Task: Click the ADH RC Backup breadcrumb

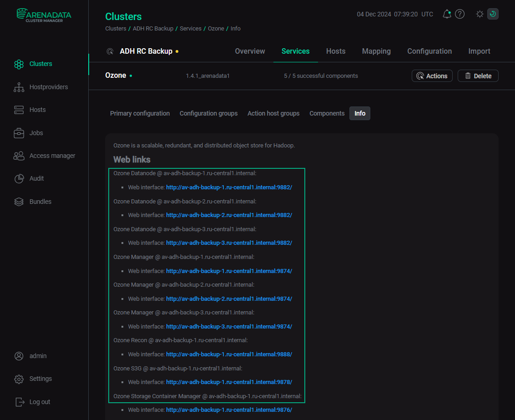Action: coord(153,29)
